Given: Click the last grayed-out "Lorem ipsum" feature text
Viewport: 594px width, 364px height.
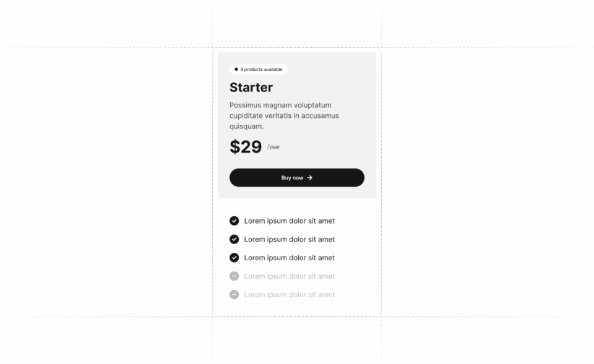Looking at the screenshot, I should [x=289, y=295].
